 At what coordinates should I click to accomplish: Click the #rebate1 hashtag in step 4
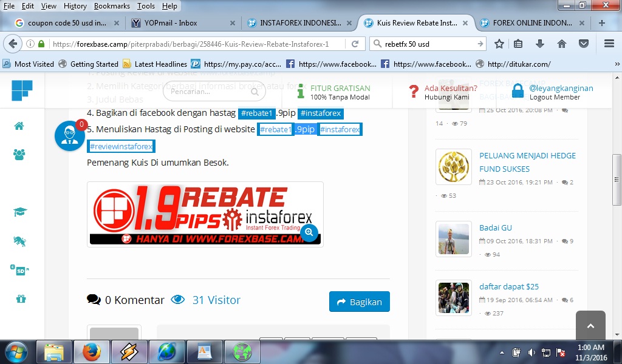[x=257, y=113]
